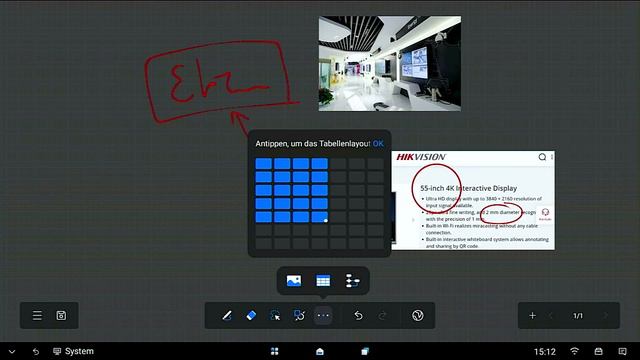Image resolution: width=640 pixels, height=360 pixels.
Task: Open the taskbar notification panel icon
Action: coord(622,351)
